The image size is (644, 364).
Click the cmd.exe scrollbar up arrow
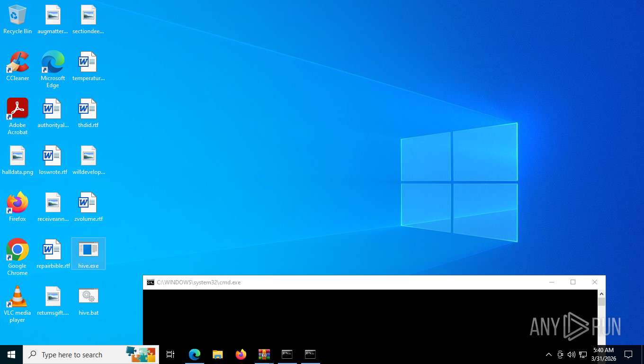point(601,293)
